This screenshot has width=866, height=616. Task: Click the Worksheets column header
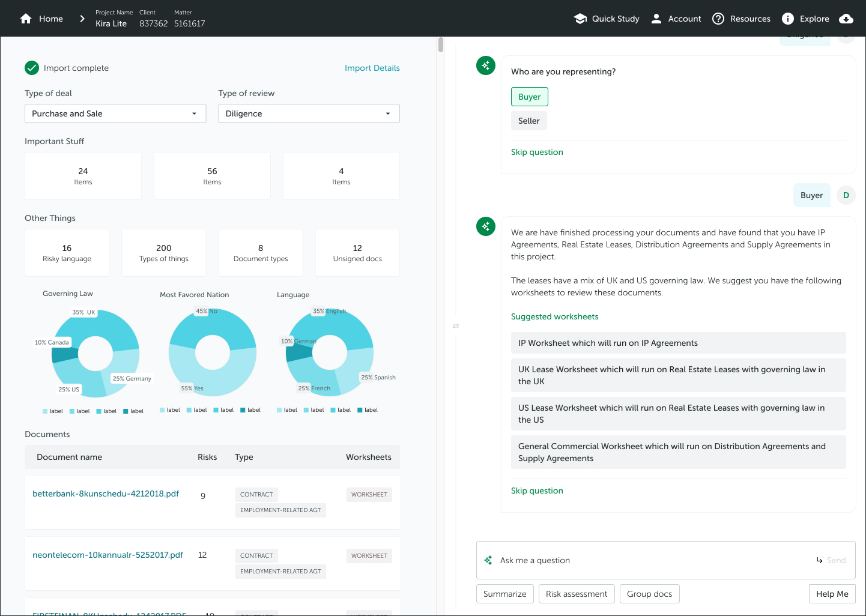369,457
